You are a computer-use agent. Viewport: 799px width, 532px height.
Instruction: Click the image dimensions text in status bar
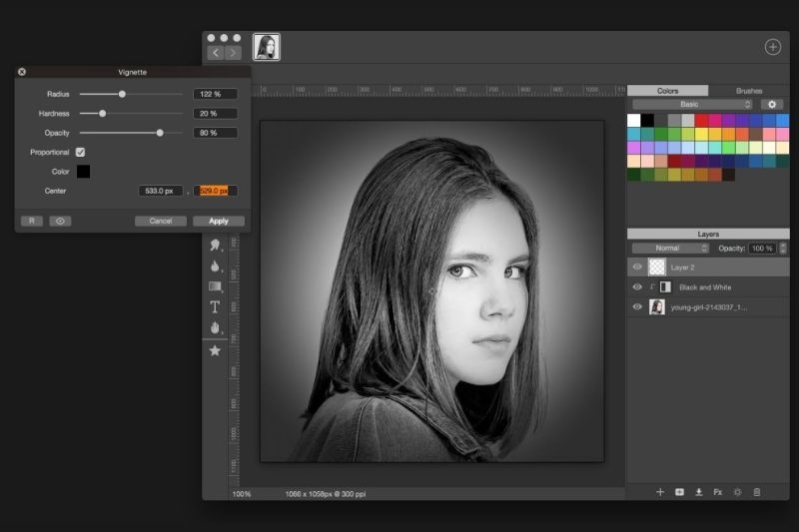tap(326, 494)
